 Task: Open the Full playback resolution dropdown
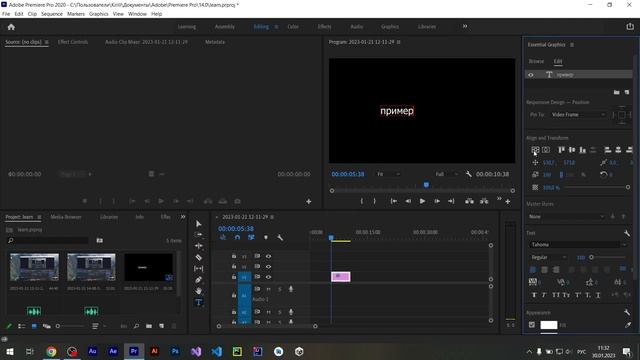click(447, 174)
